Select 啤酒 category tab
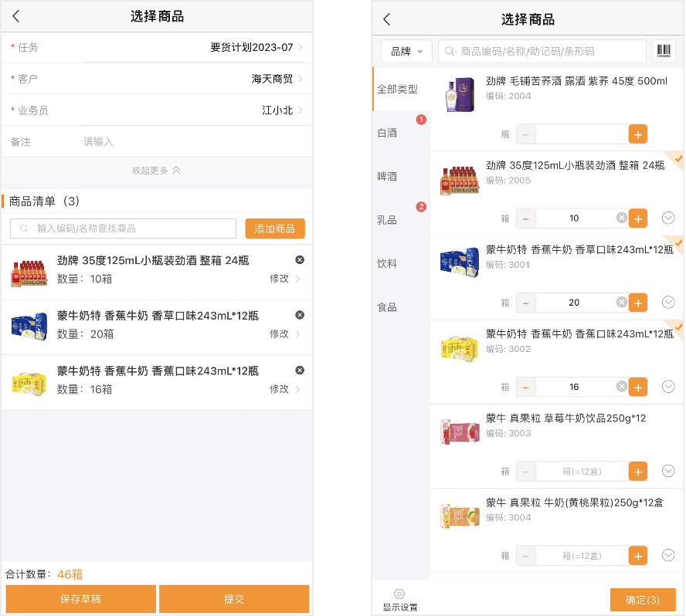 click(401, 177)
